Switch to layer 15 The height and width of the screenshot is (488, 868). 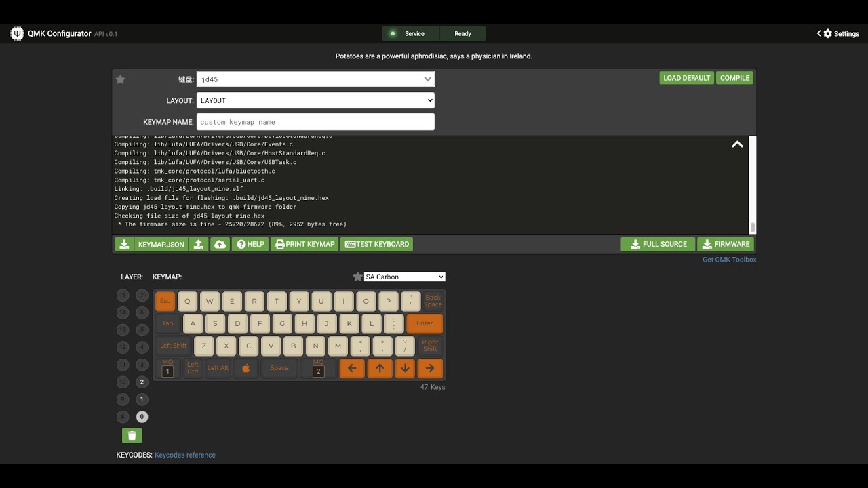(x=123, y=295)
